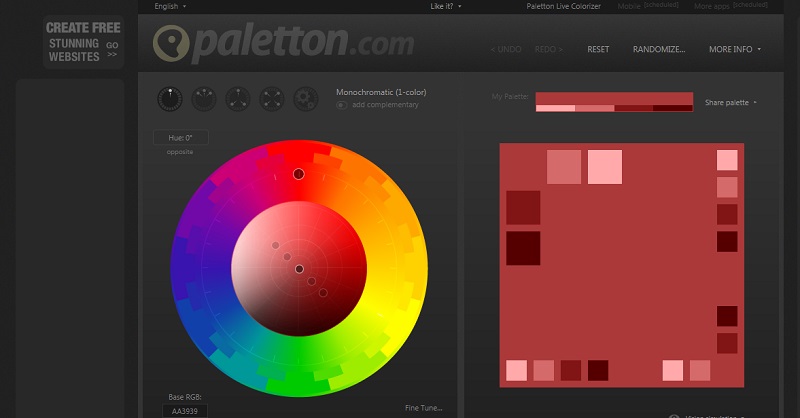This screenshot has height=418, width=800.
Task: Click the Fine Tune... link
Action: coord(423,408)
